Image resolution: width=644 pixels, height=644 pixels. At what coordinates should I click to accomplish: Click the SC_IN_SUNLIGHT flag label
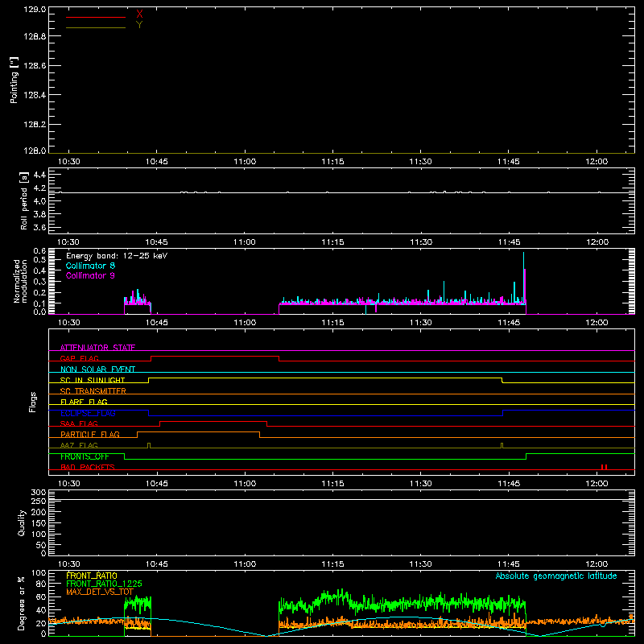pos(93,380)
